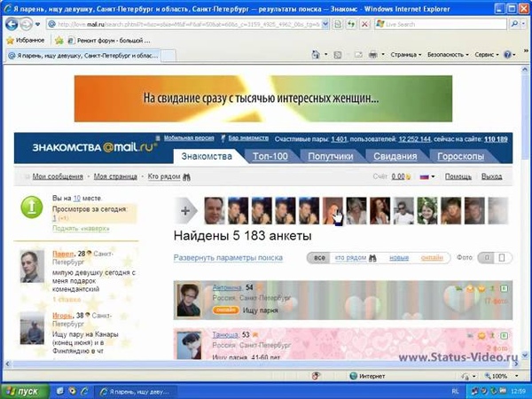Open Антонина's profile photo thumbnail
This screenshot has width=532, height=399.
[191, 300]
